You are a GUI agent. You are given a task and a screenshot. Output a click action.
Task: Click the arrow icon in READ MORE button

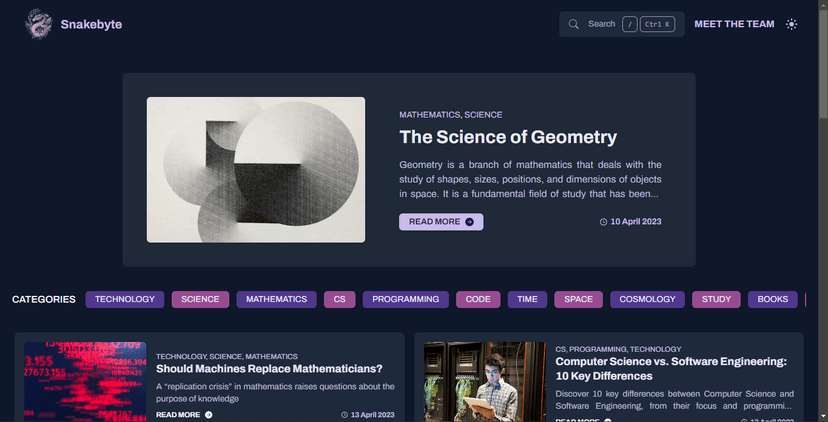[469, 222]
